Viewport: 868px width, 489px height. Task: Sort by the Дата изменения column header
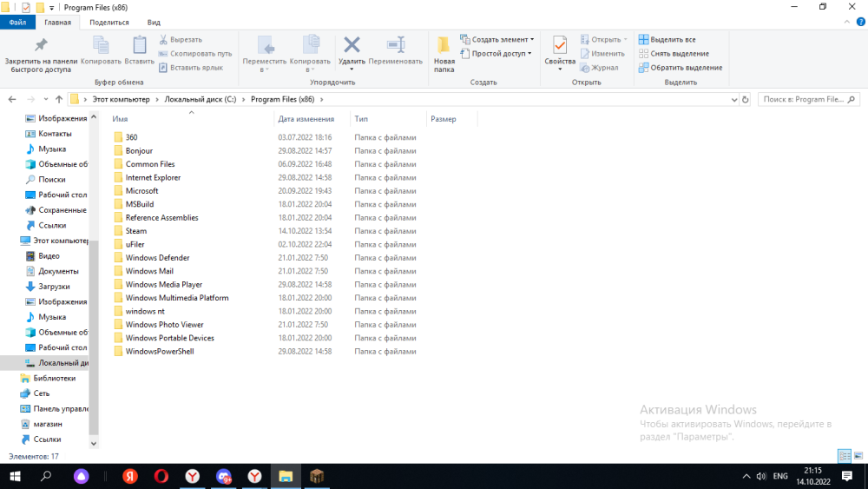coord(312,118)
